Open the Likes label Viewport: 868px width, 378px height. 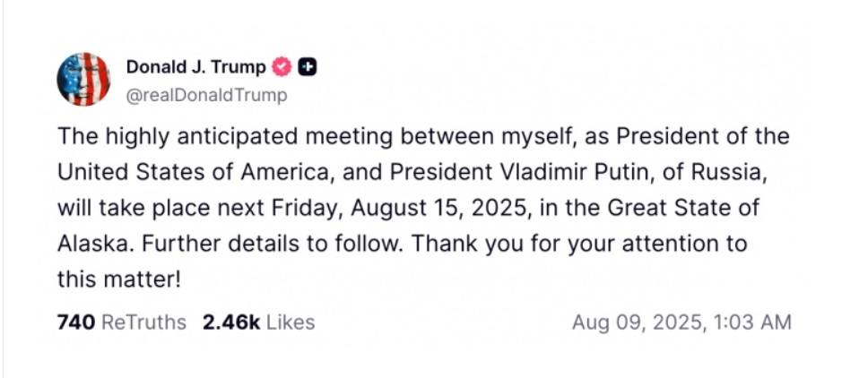coord(291,322)
